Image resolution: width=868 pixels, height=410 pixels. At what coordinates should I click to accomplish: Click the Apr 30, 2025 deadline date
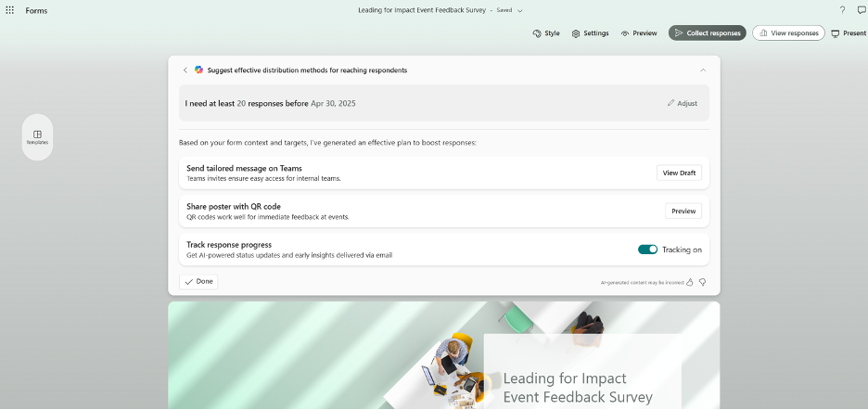point(333,103)
